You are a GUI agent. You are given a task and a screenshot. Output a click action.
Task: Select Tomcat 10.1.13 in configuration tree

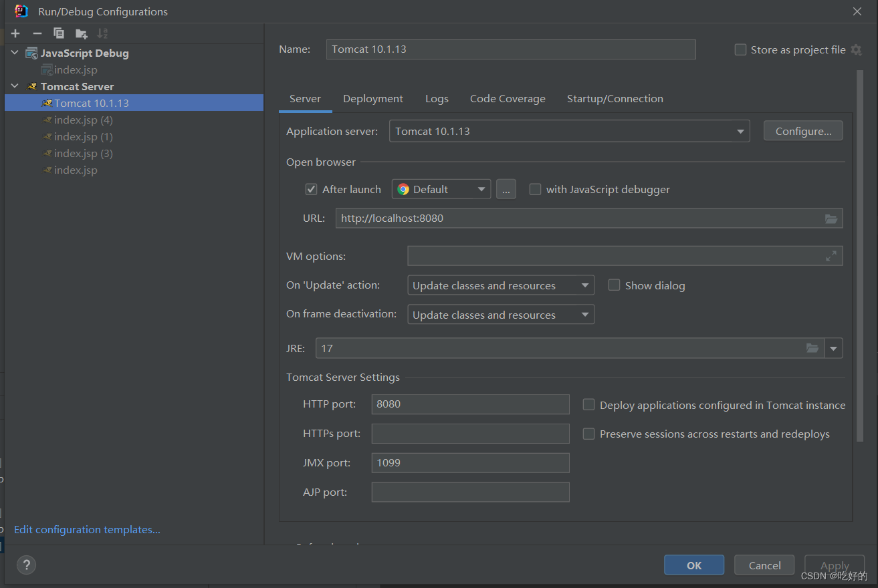[134, 103]
